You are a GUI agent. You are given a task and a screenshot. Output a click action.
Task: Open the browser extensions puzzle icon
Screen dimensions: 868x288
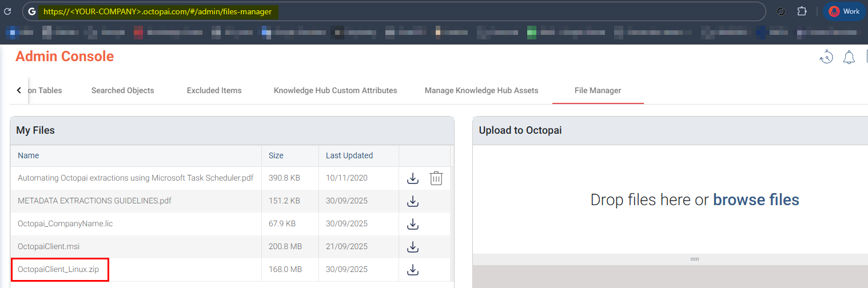[x=802, y=11]
